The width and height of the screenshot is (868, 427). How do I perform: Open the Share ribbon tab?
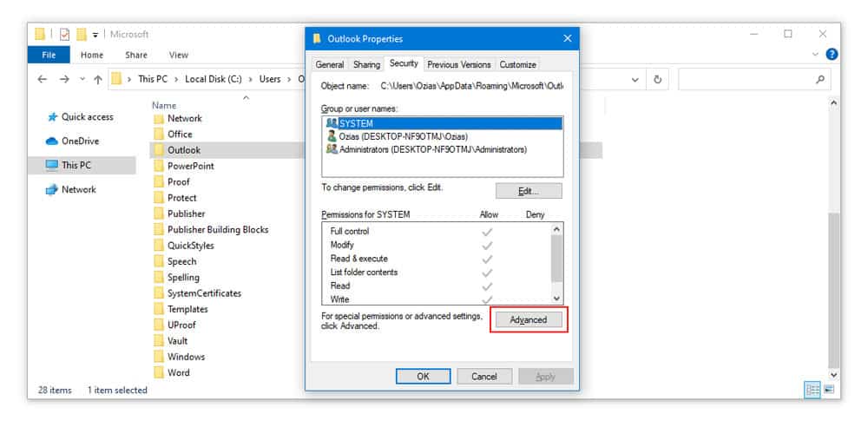point(136,55)
